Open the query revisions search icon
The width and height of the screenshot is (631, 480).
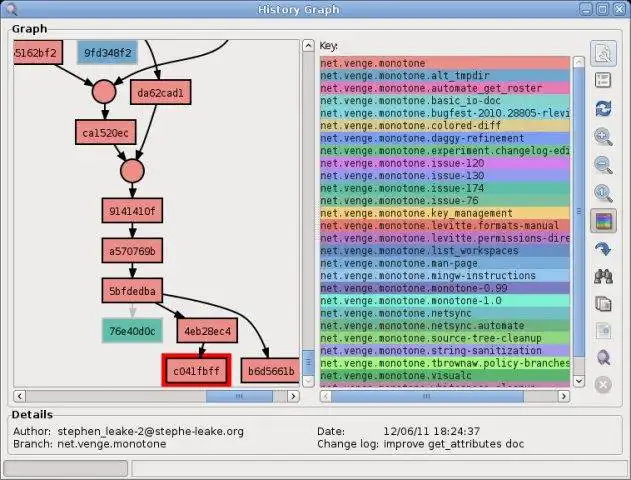(603, 53)
